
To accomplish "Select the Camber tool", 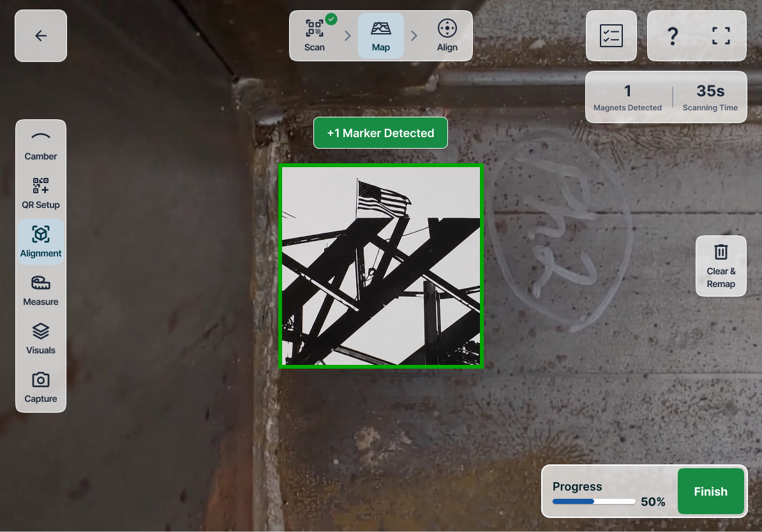I will [41, 145].
